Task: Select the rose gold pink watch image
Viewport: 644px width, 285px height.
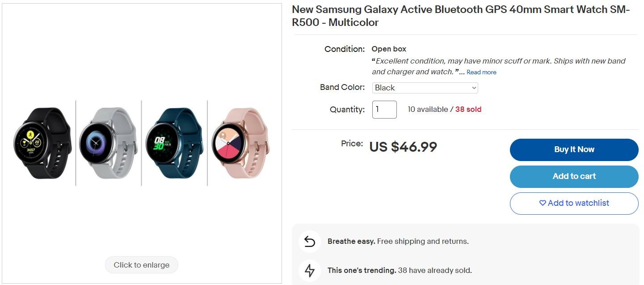Action: click(x=240, y=143)
